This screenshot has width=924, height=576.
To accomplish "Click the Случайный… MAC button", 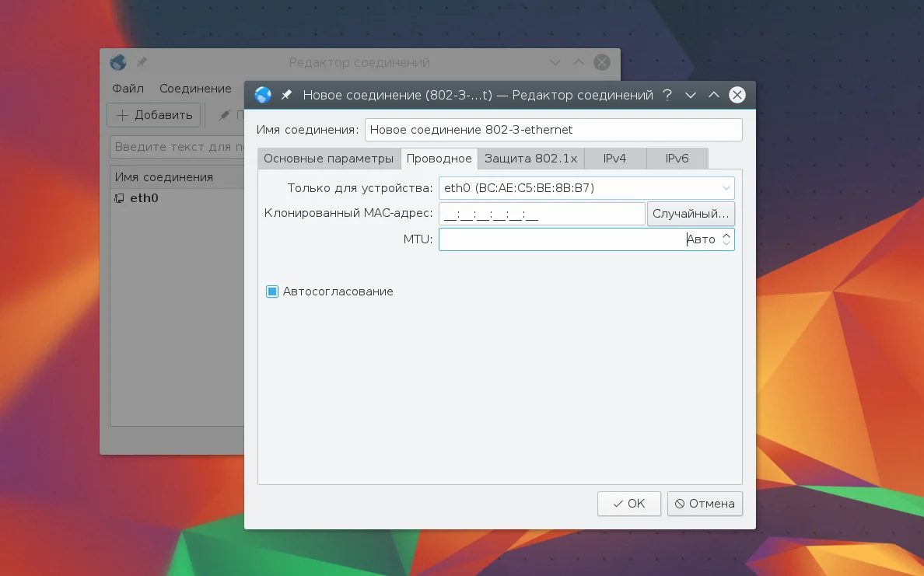I will 691,214.
